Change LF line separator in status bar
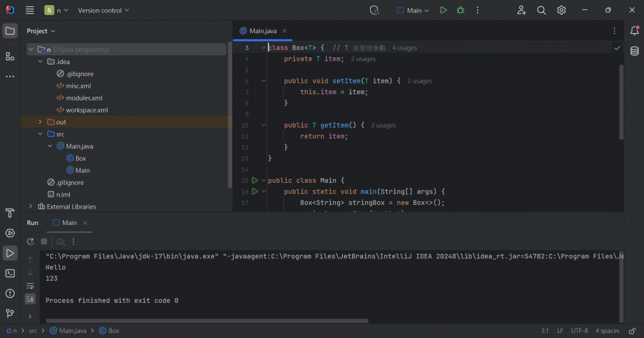Image resolution: width=644 pixels, height=338 pixels. click(x=560, y=330)
